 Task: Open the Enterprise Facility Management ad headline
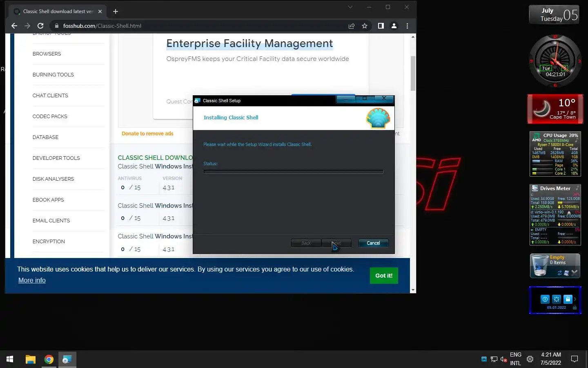pos(249,43)
